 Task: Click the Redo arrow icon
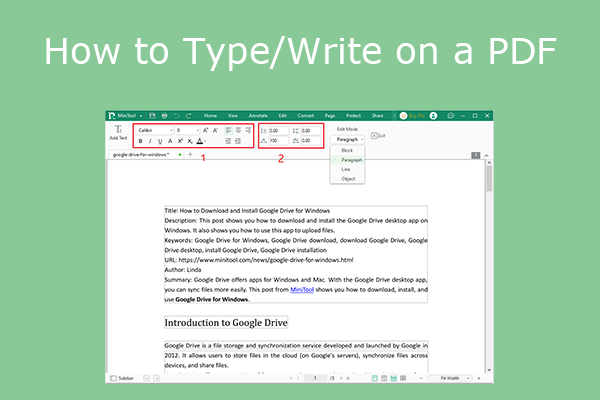pyautogui.click(x=189, y=116)
